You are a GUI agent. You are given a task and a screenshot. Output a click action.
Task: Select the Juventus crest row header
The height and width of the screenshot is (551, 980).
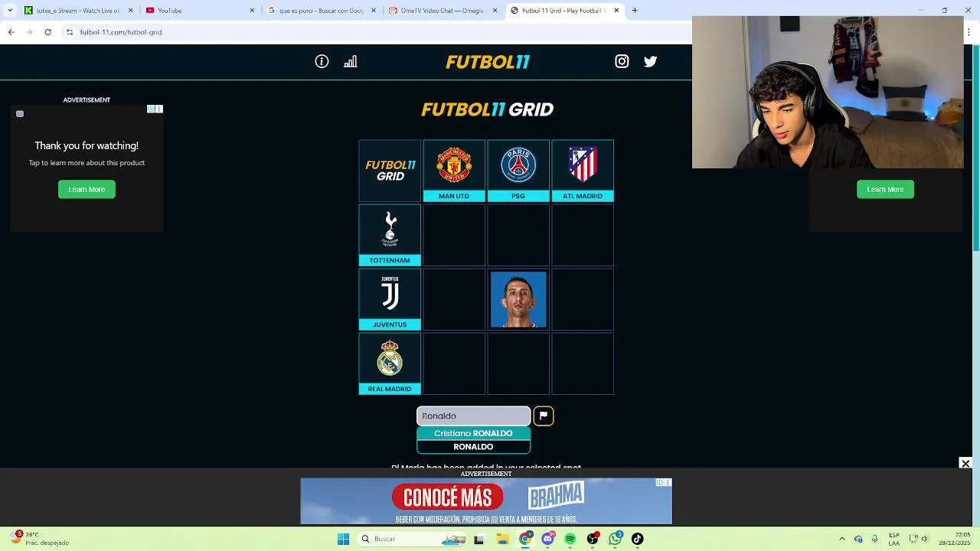point(390,298)
